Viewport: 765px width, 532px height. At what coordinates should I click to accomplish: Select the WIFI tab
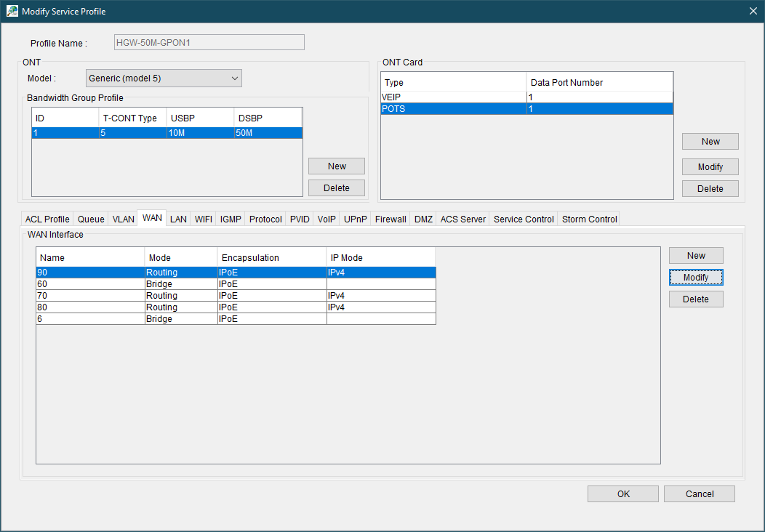(x=203, y=219)
